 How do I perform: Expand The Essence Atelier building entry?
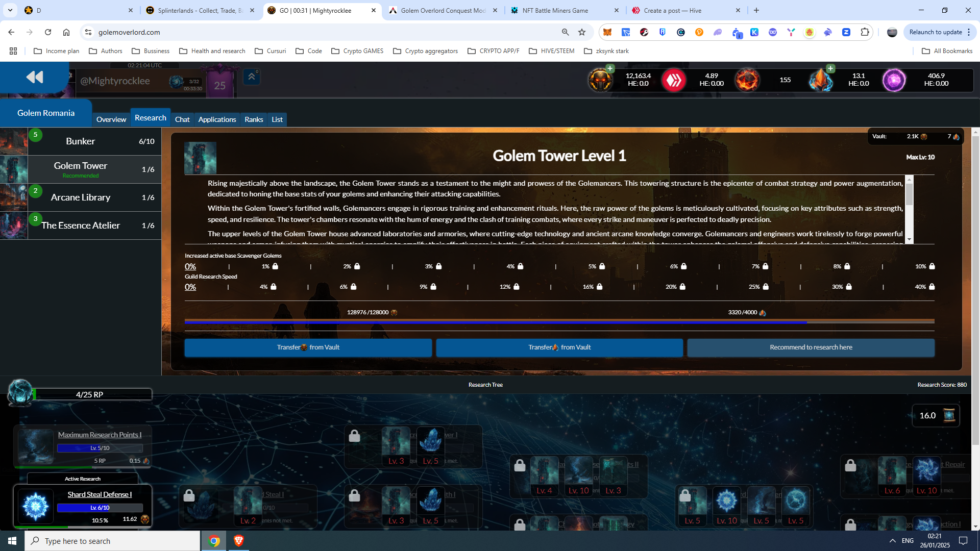pos(81,226)
